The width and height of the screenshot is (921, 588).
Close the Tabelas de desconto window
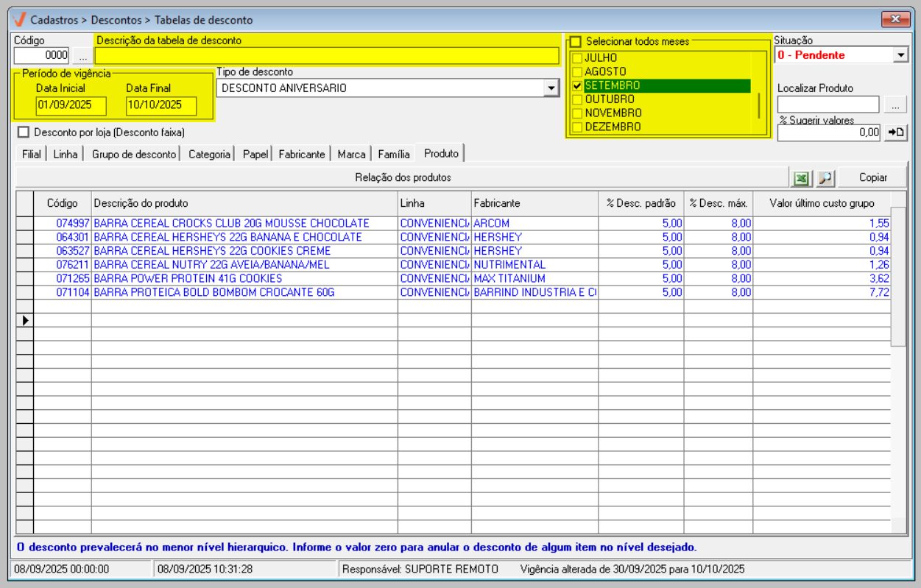tap(895, 19)
